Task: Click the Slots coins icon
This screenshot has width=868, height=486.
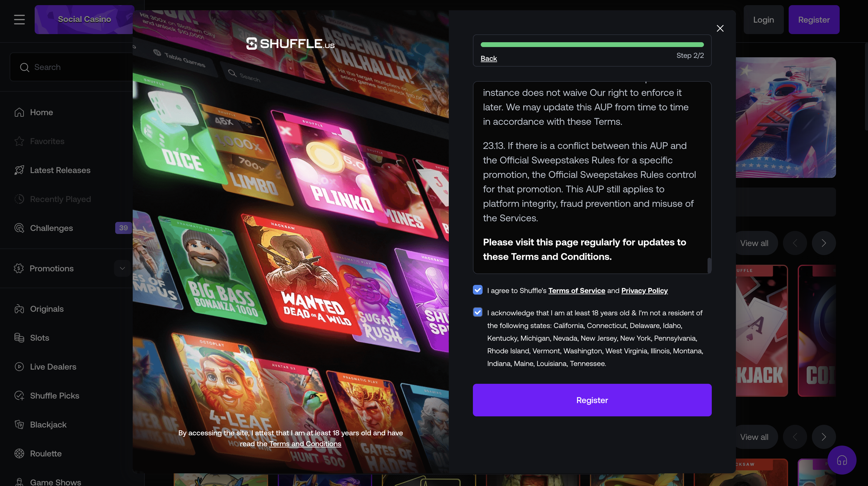Action: (19, 338)
